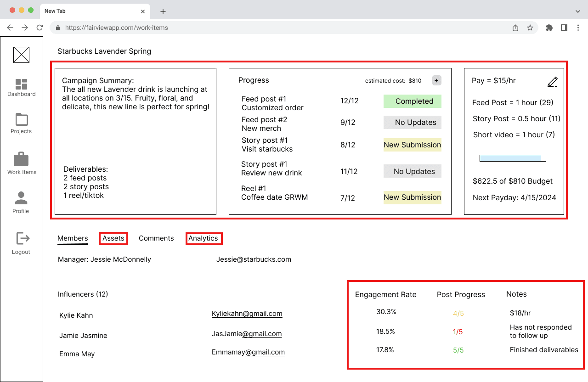Click the 1/5 post progress value
Viewport: 588px width, 382px height.
[x=458, y=332]
